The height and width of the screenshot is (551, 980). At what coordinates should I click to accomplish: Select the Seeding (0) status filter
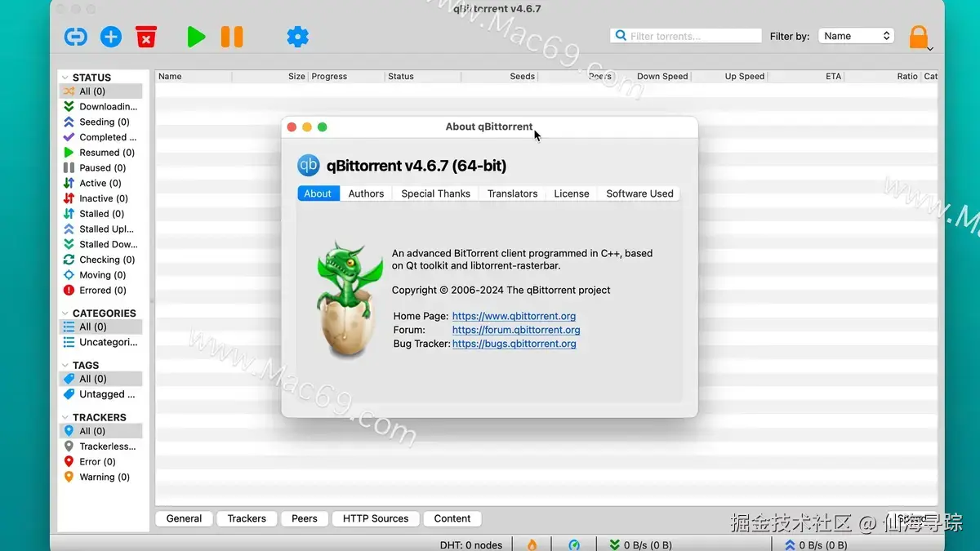point(100,122)
